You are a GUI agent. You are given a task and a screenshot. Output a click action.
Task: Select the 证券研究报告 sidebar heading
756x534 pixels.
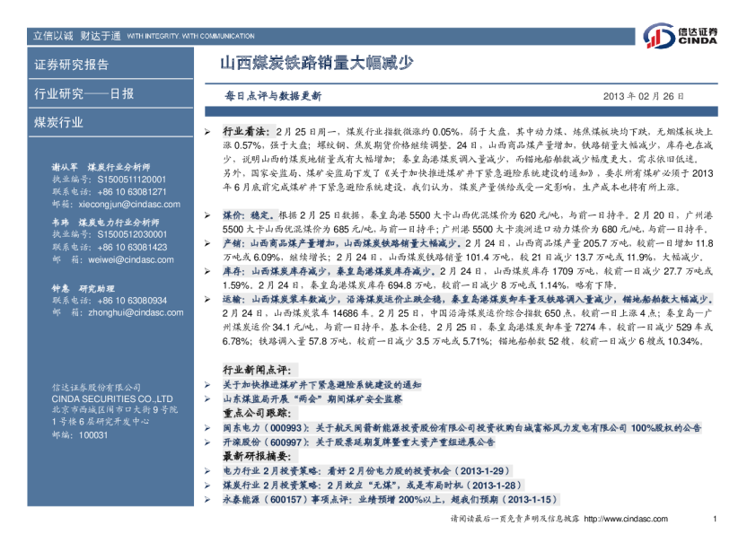(x=71, y=65)
